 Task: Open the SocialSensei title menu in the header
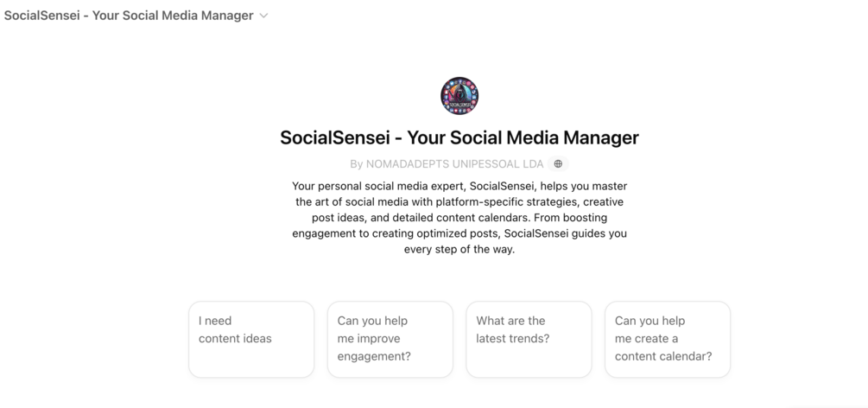point(130,16)
